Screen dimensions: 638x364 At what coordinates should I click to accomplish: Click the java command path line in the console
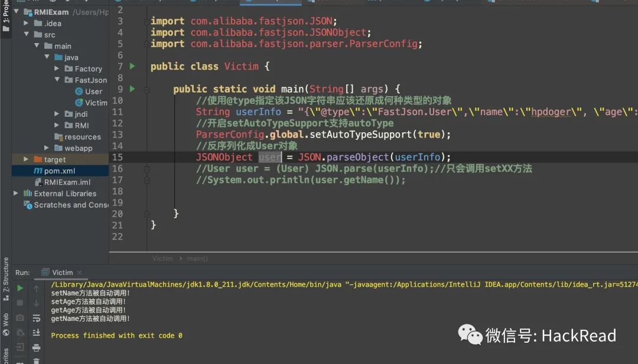[344, 284]
